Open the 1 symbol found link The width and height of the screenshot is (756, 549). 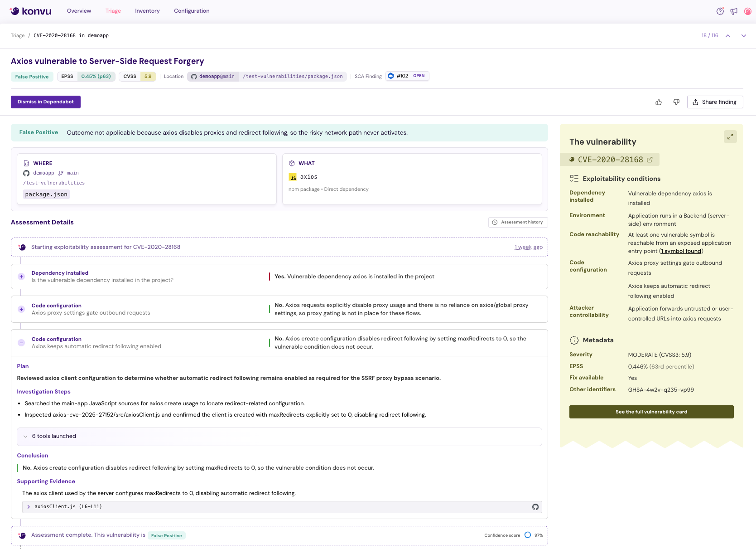(x=681, y=251)
